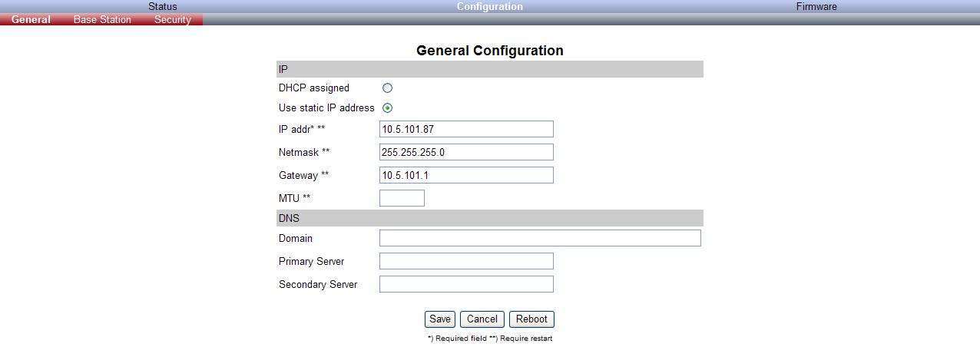Choose the Use static IP address option
980x357 pixels.
click(387, 108)
